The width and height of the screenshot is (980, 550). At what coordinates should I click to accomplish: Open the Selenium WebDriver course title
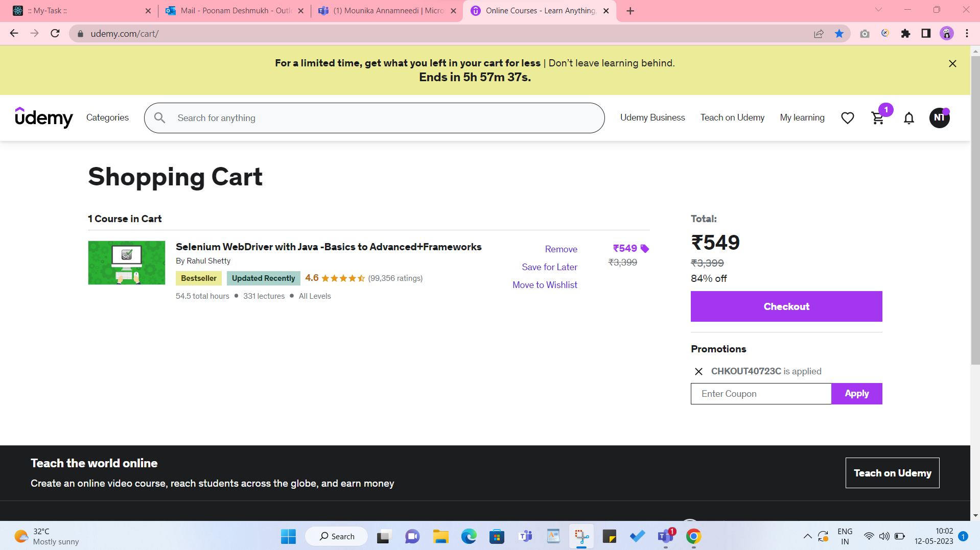329,247
